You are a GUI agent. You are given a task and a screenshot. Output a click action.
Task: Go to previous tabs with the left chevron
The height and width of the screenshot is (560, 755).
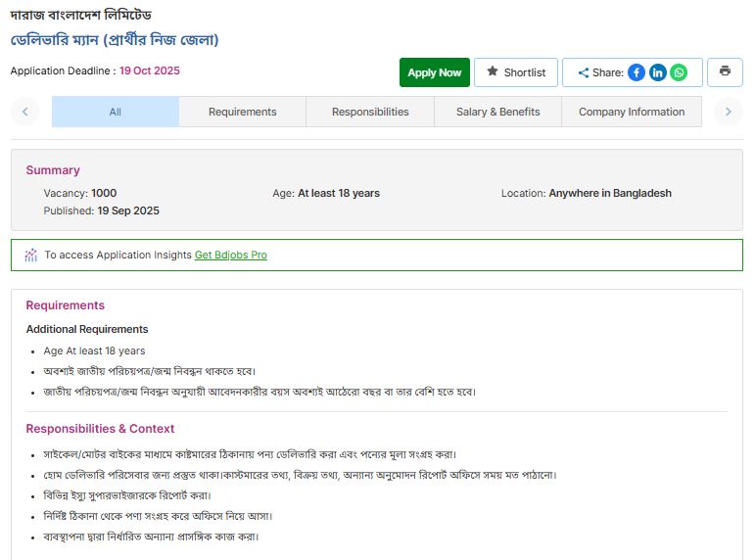click(x=25, y=112)
